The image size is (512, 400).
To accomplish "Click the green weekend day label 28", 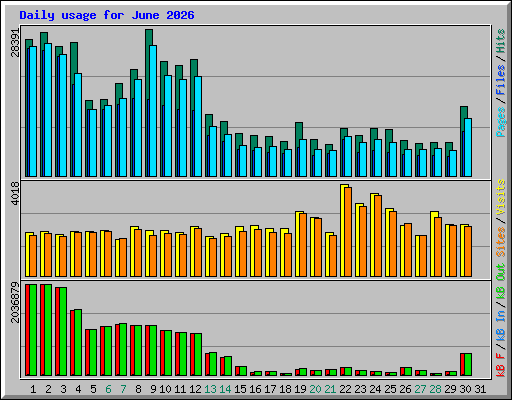I will click(x=435, y=389).
